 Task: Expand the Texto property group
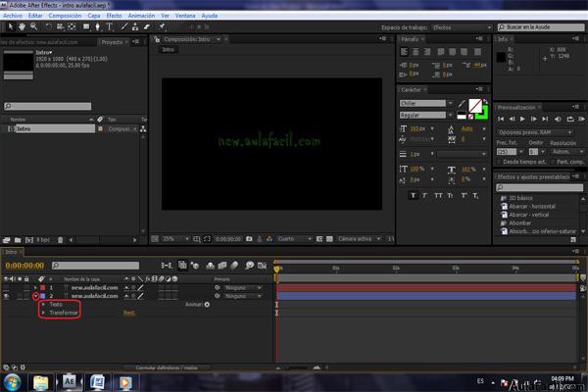coord(43,304)
